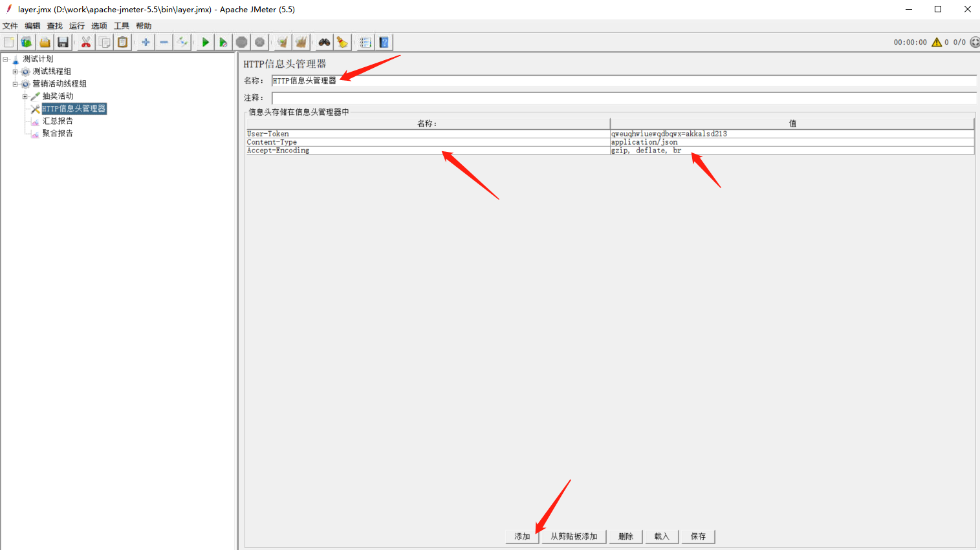Open the 运行 menu
Image resolution: width=980 pixels, height=550 pixels.
click(x=77, y=26)
